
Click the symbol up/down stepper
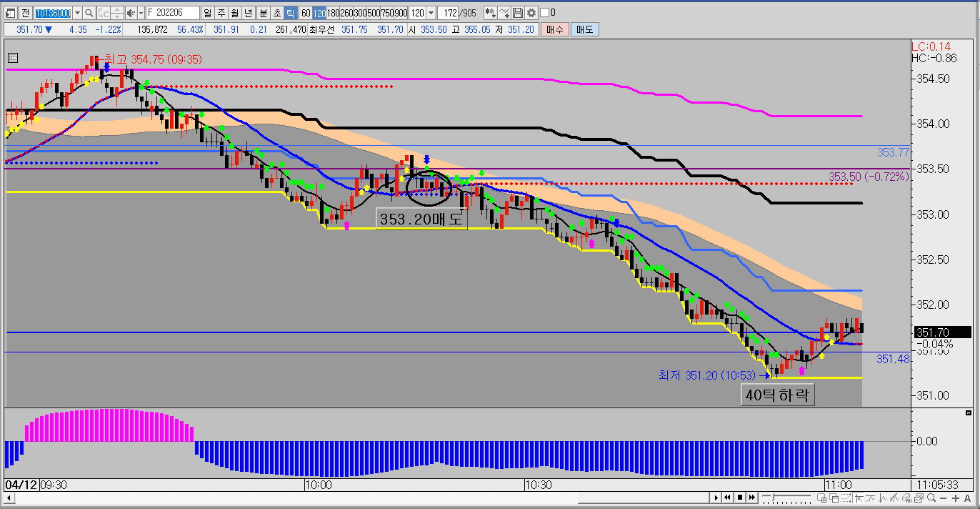tap(117, 13)
